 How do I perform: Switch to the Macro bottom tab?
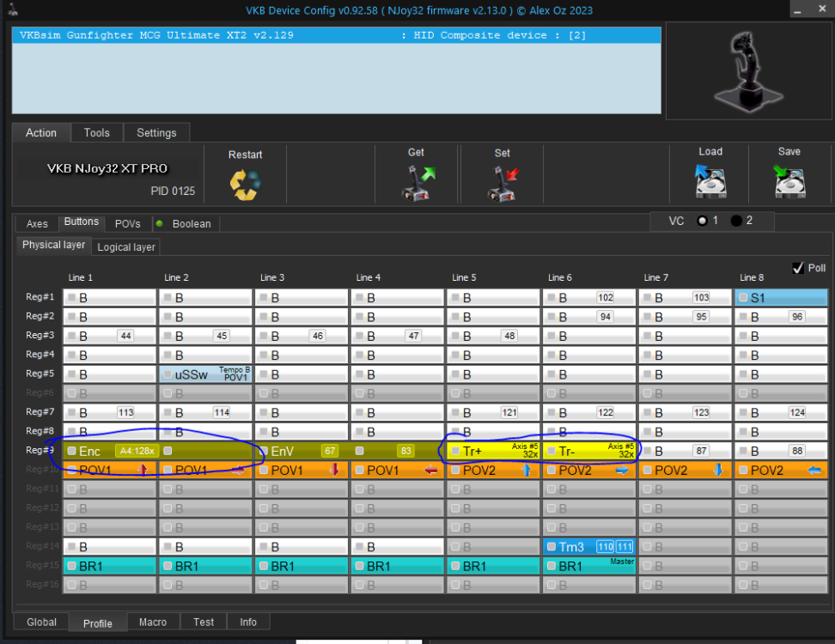[154, 622]
